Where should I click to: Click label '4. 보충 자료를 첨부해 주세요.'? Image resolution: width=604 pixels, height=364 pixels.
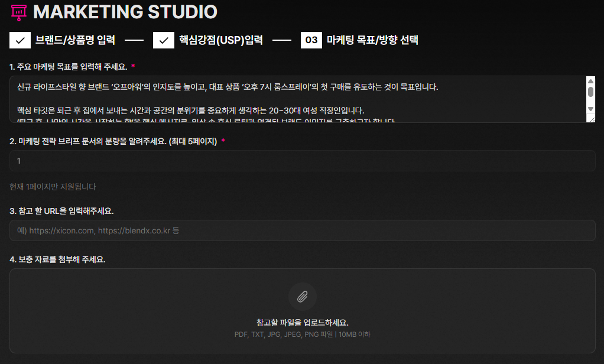(57, 259)
